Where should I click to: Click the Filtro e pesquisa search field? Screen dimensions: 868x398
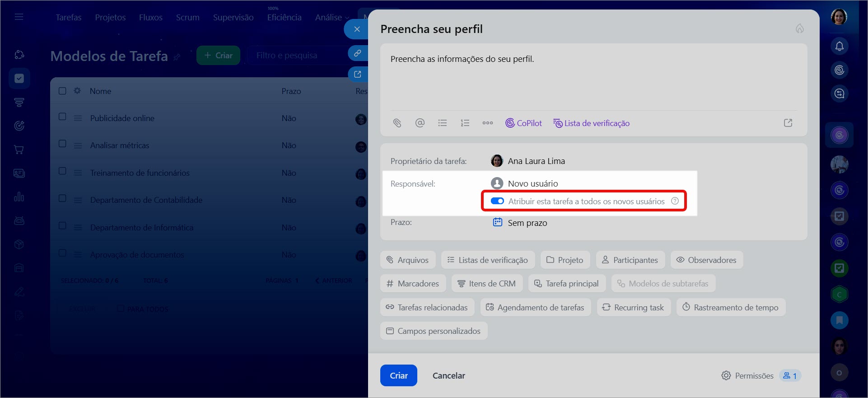point(294,55)
